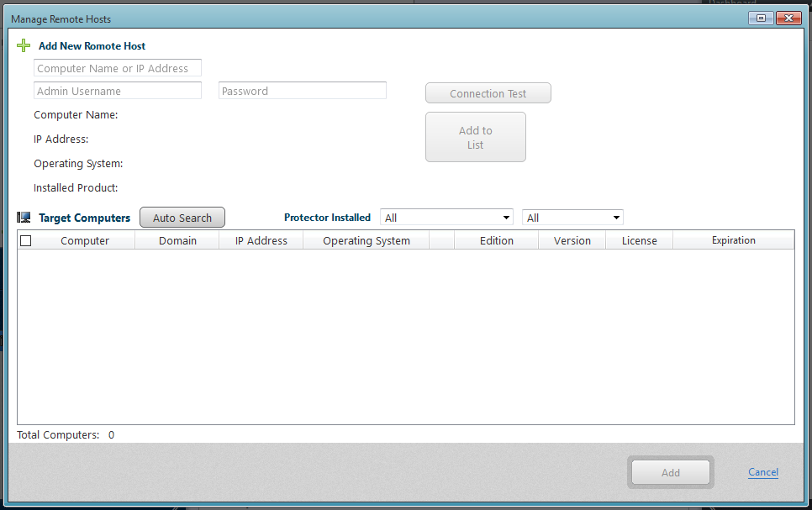Click the License column header

[639, 240]
